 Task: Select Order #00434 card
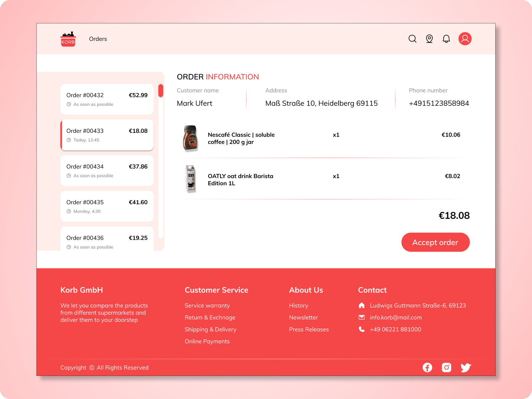tap(107, 171)
